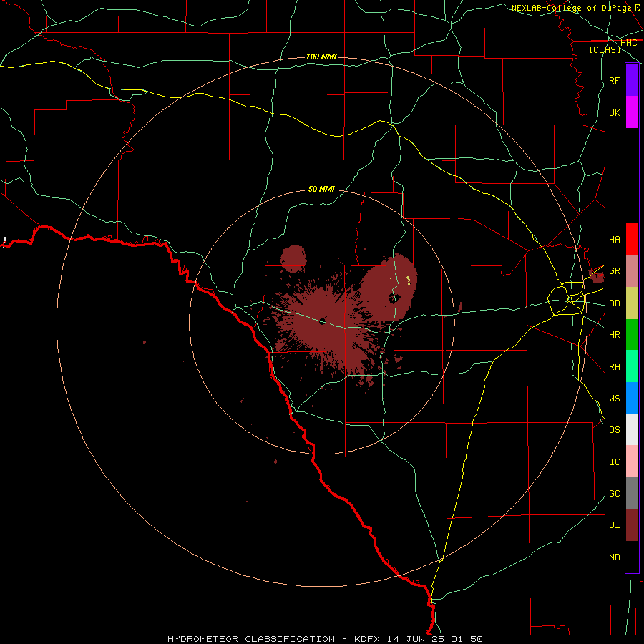This screenshot has width=644, height=644.
Task: Click the 01:50 timestamp
Action: [467, 639]
